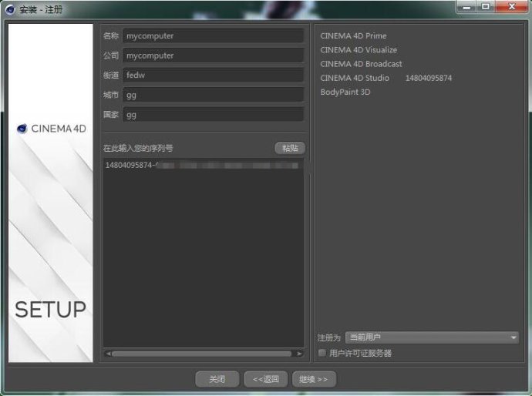The image size is (532, 396).
Task: Open the 注册为 dropdown showing 当前用户
Action: pyautogui.click(x=432, y=337)
